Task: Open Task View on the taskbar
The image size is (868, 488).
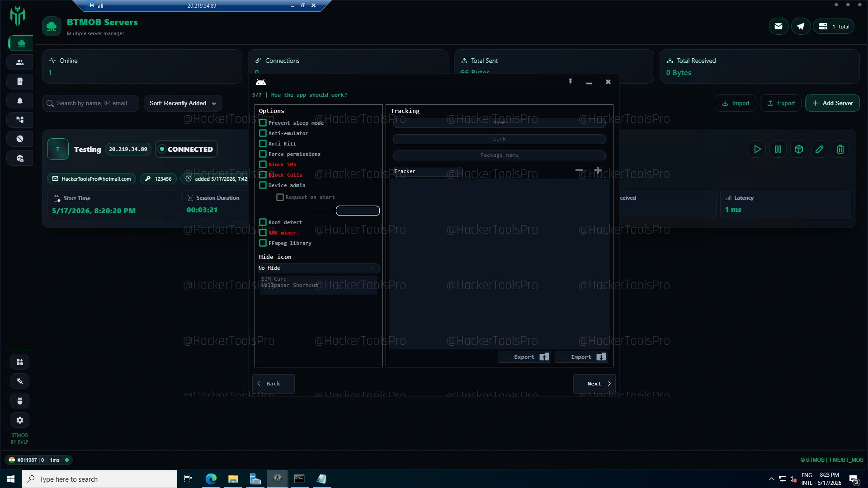Action: (x=188, y=479)
